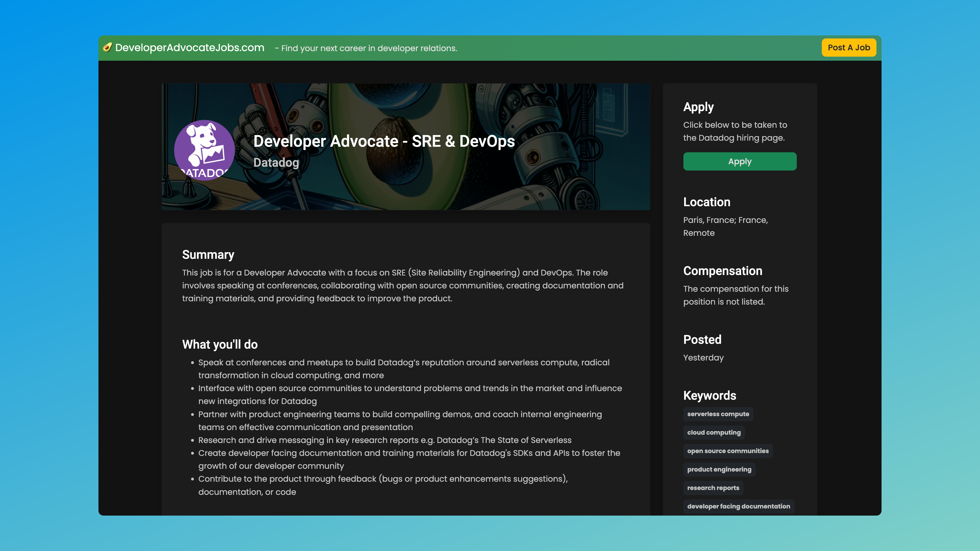Click the tagline Find your next career text

[x=365, y=48]
